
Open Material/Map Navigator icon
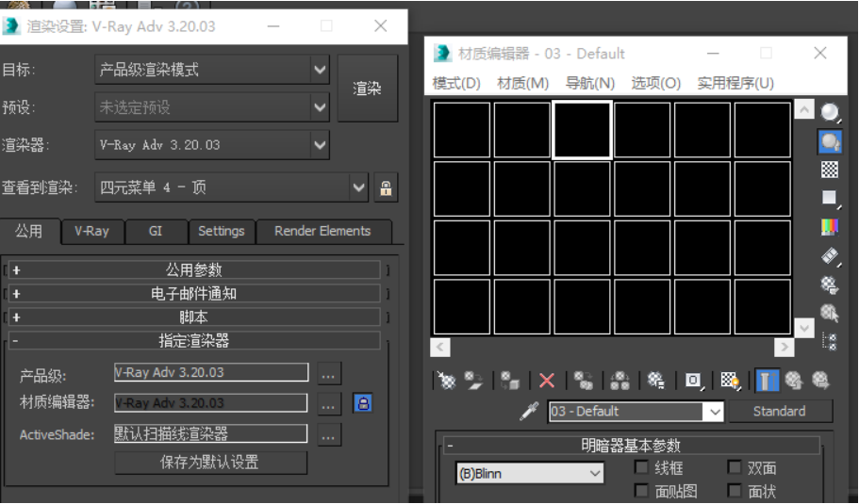(830, 341)
